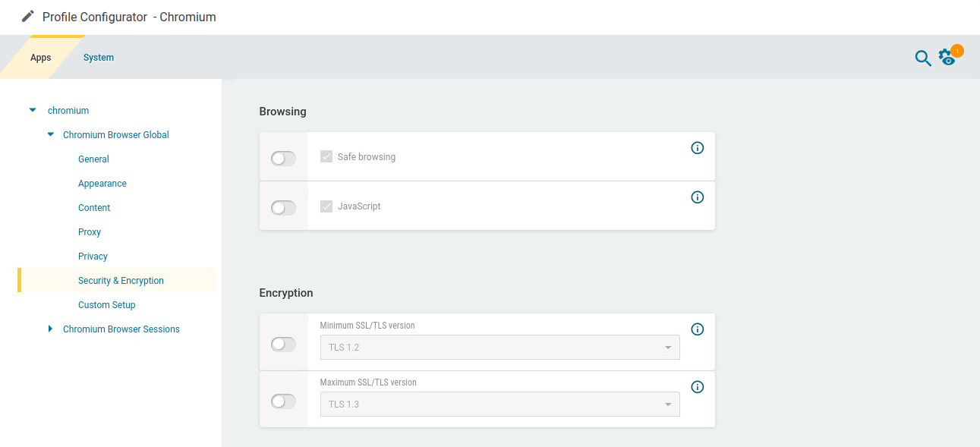Toggle the Maximum SSL/TLS version switch
Viewport: 980px width, 447px height.
[283, 401]
